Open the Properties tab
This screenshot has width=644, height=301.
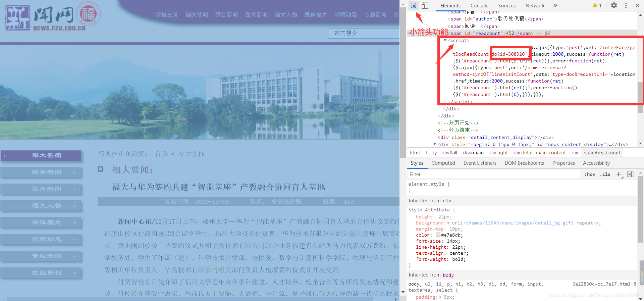[x=563, y=163]
